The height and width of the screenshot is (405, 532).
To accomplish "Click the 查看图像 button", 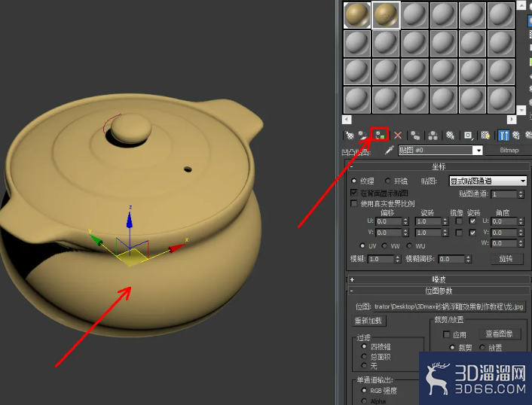I will 499,334.
